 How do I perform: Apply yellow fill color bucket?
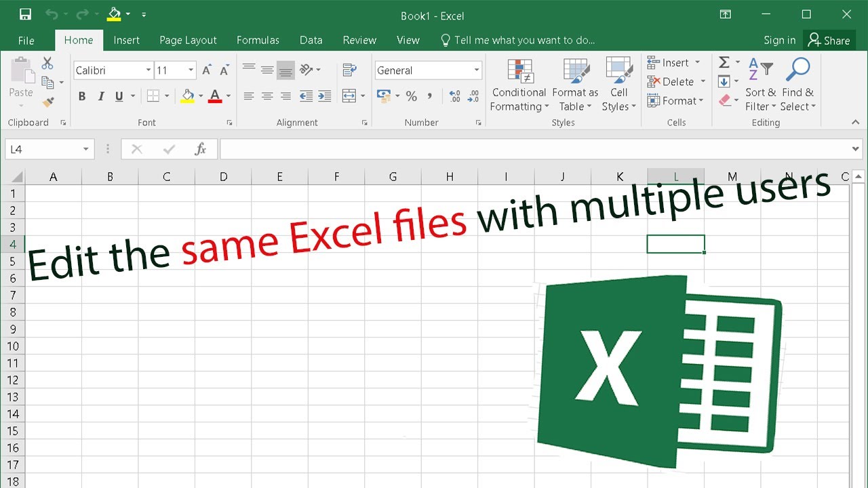click(x=188, y=96)
